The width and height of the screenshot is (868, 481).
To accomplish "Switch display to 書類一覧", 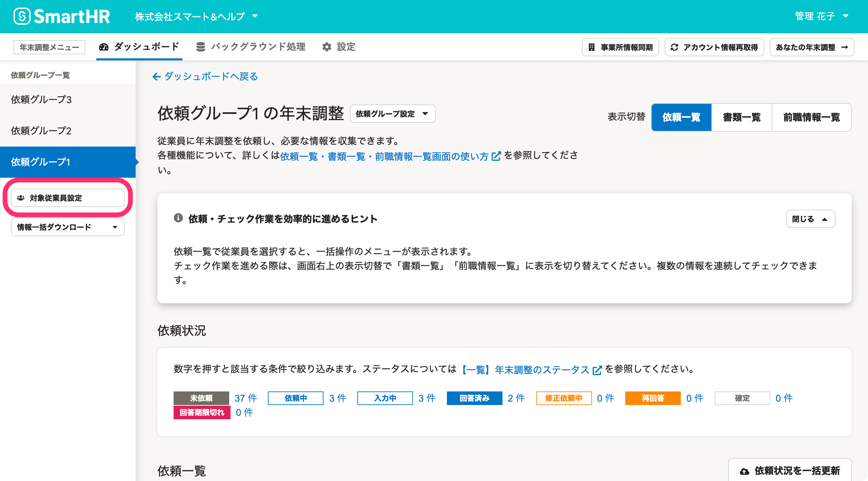I will tap(742, 117).
